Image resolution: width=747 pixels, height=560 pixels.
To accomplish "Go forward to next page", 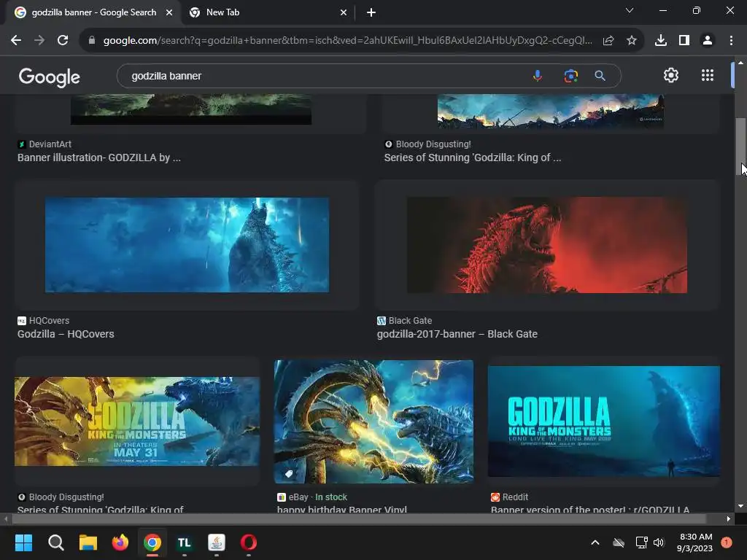I will click(x=39, y=41).
